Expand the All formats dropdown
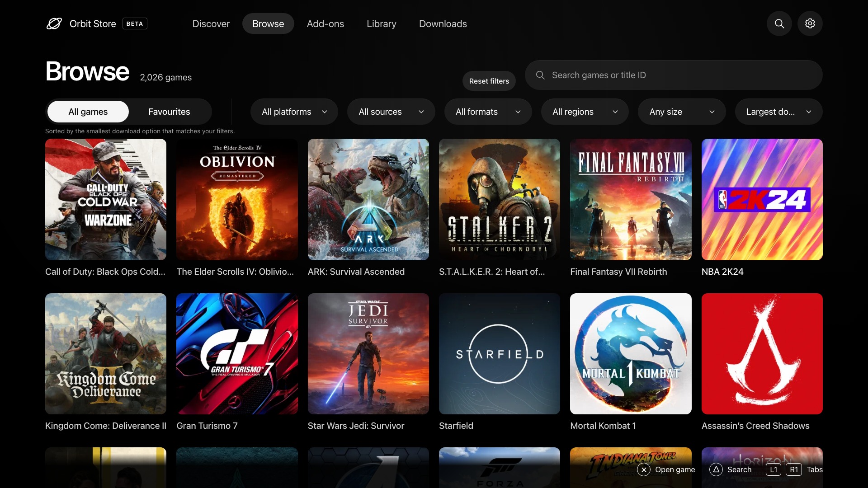868x488 pixels. tap(488, 112)
